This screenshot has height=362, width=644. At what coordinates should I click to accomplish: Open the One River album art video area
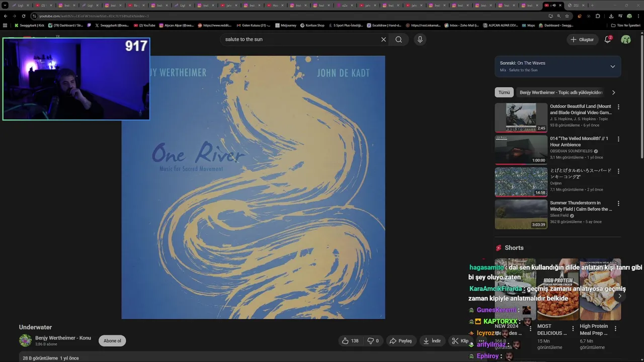click(x=253, y=187)
